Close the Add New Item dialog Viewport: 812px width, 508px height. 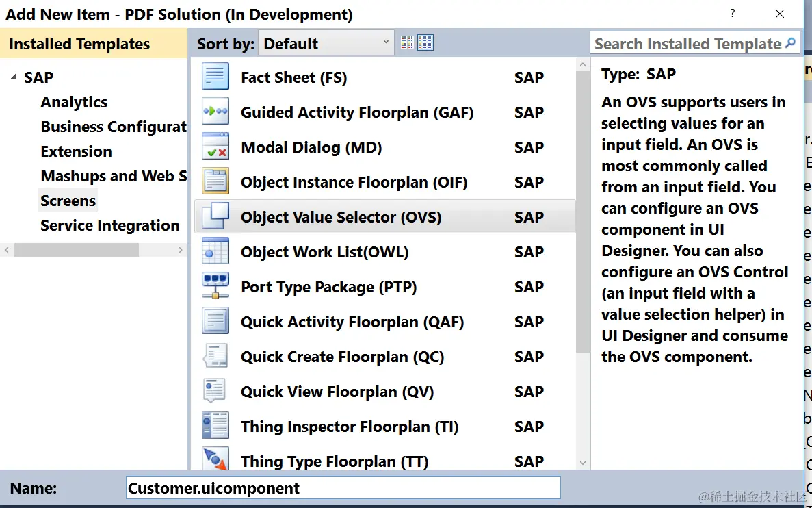[779, 14]
